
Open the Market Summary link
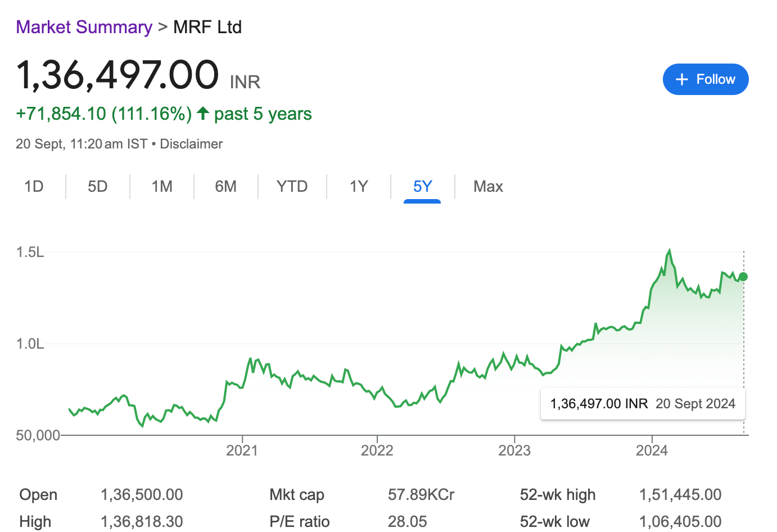pyautogui.click(x=84, y=27)
